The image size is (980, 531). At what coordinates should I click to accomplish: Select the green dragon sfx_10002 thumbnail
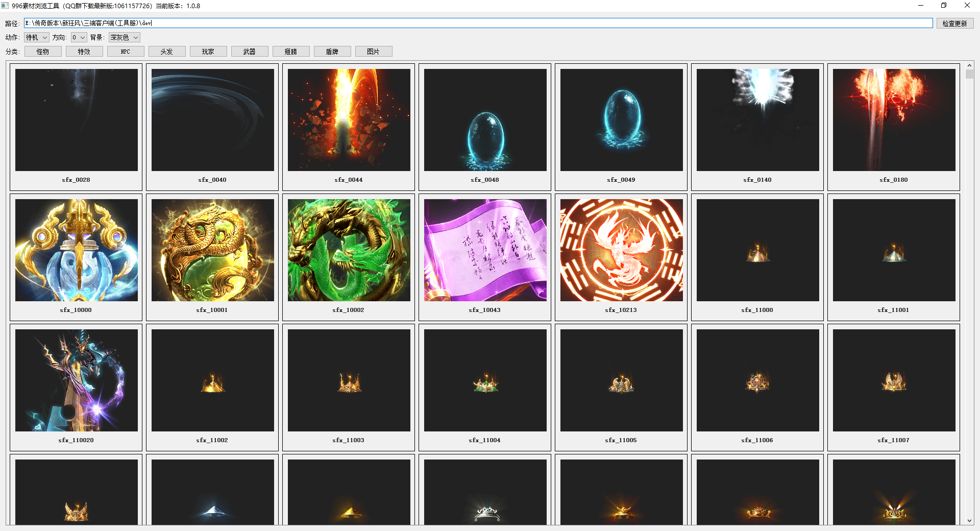(349, 250)
